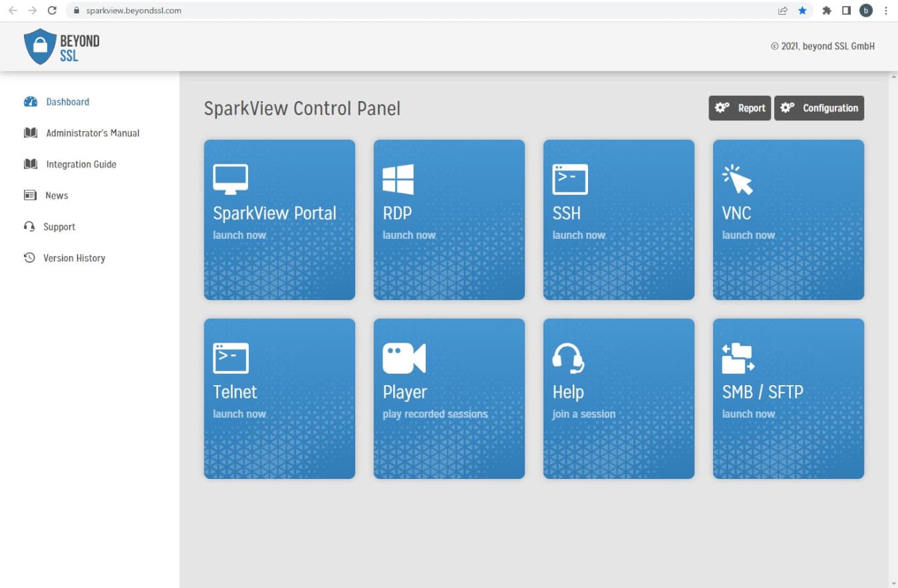
Task: Click the Beyond SSL shield logo
Action: 40,46
